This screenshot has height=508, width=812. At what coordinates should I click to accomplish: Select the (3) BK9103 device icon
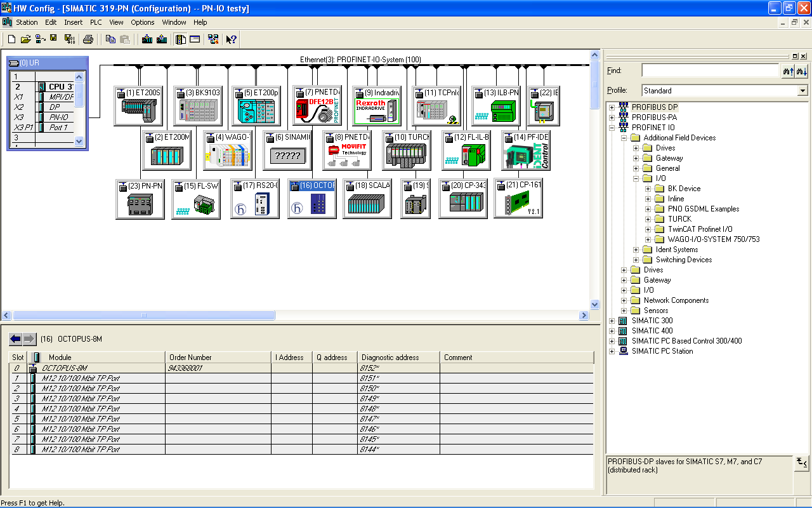click(x=198, y=106)
